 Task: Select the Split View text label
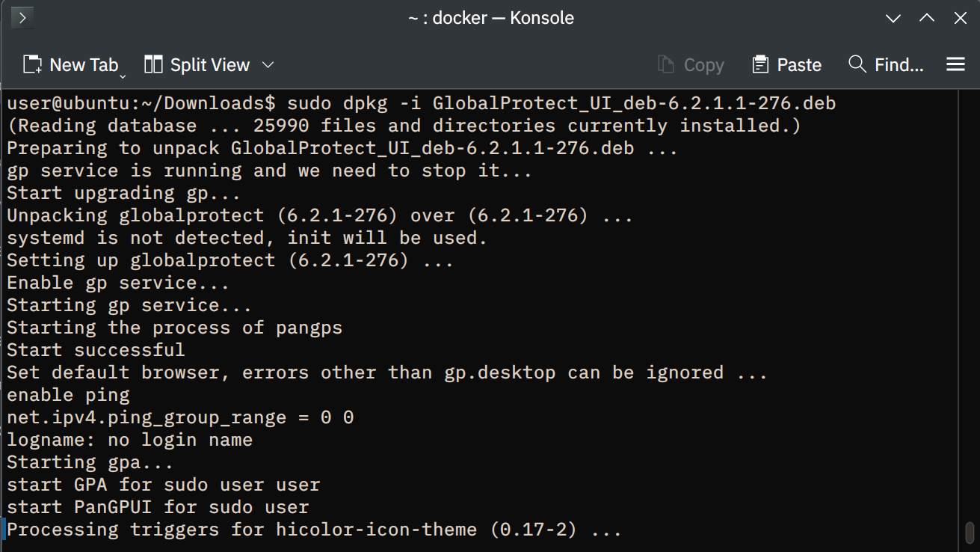210,65
